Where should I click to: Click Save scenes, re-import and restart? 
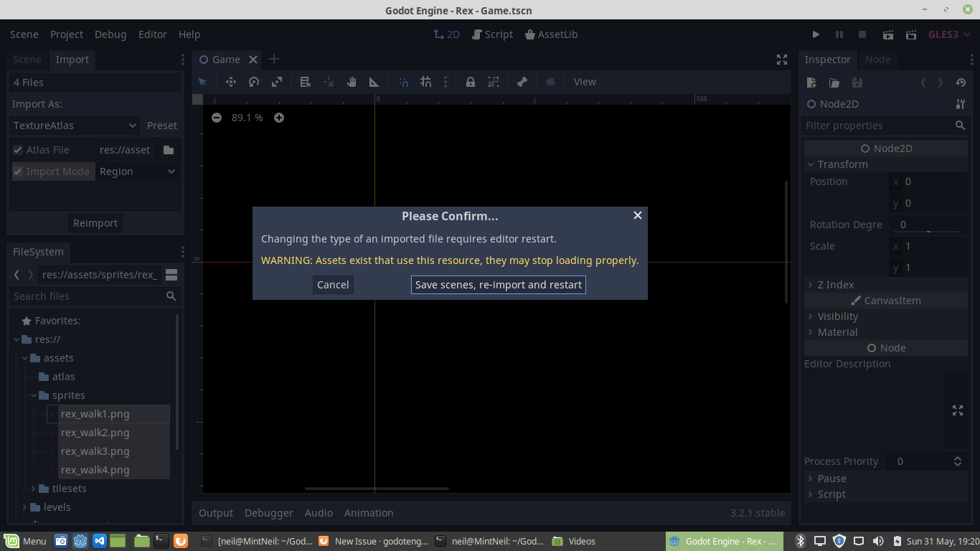498,285
